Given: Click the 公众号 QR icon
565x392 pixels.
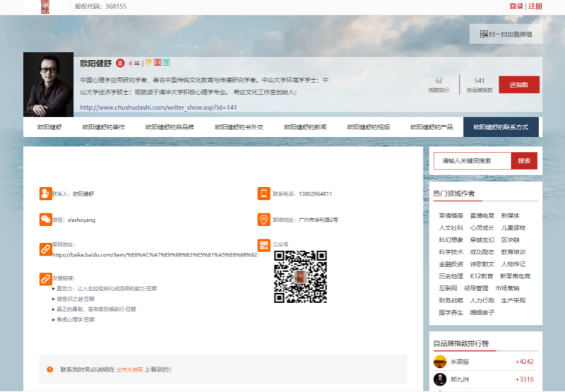Looking at the screenshot, I should coord(264,245).
